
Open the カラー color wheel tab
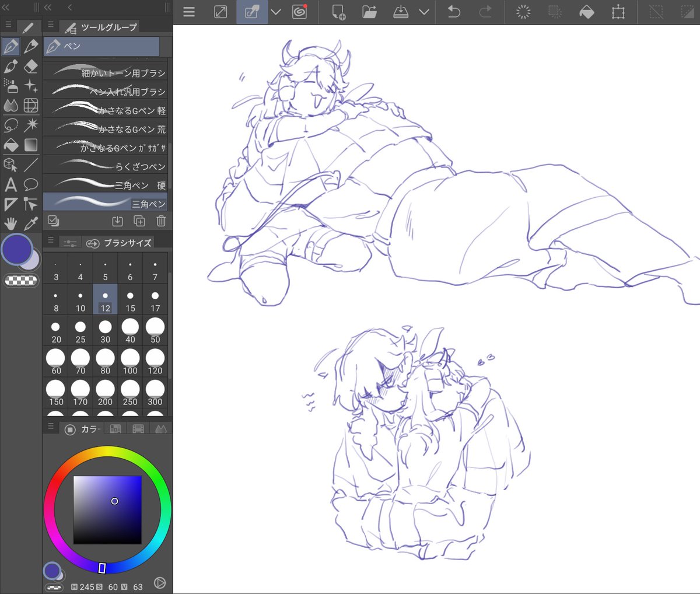82,429
